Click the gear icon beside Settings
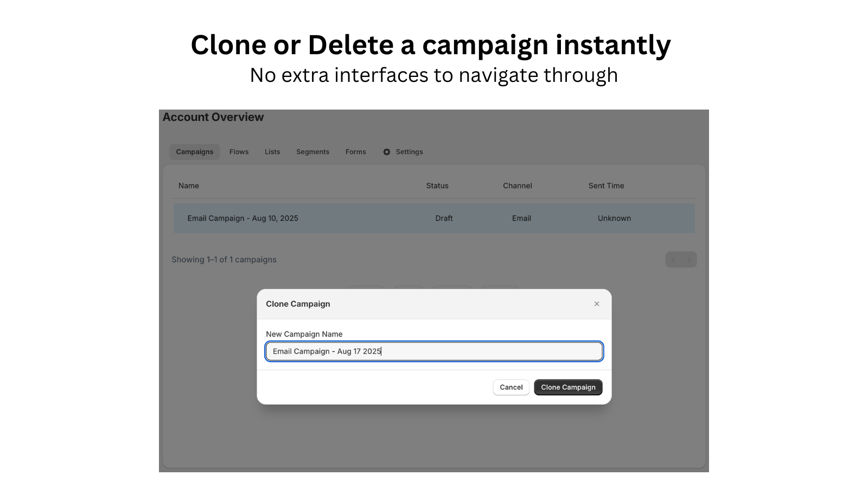Viewport: 868px width, 488px height. coord(386,152)
